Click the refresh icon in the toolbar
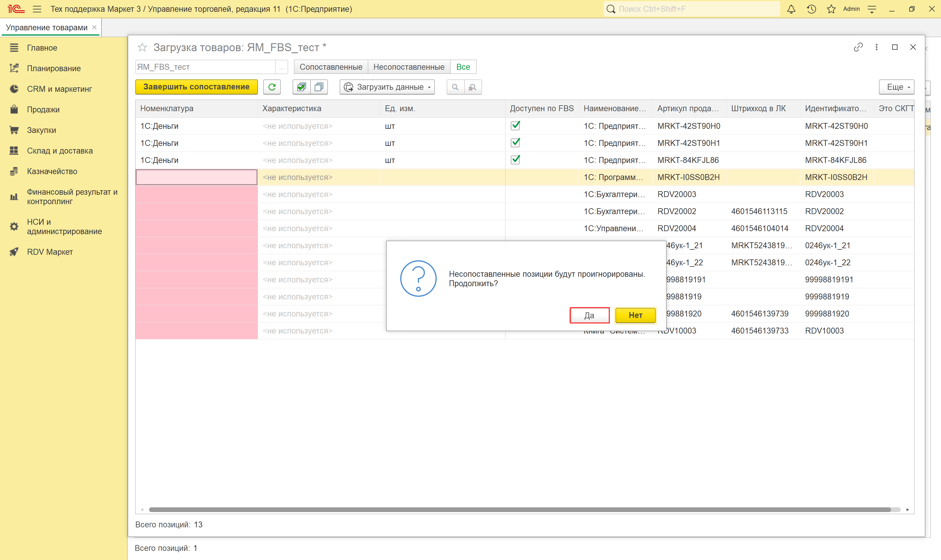Image resolution: width=941 pixels, height=560 pixels. (272, 87)
